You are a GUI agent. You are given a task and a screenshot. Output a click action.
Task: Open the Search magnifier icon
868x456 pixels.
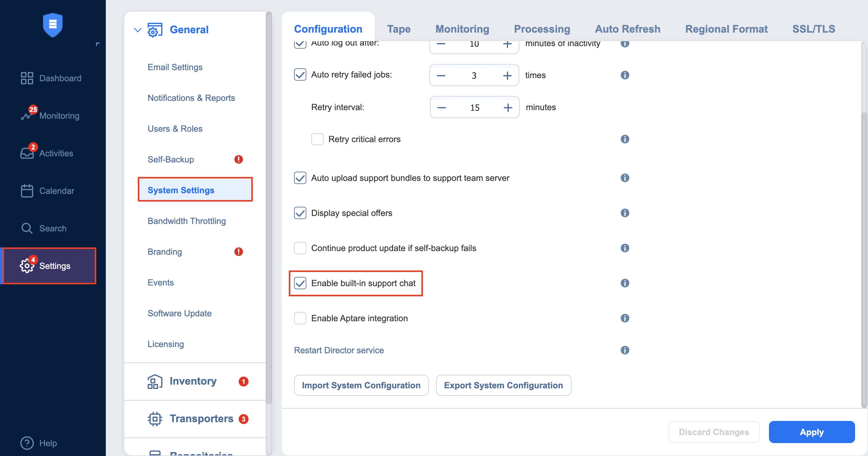[x=27, y=228]
